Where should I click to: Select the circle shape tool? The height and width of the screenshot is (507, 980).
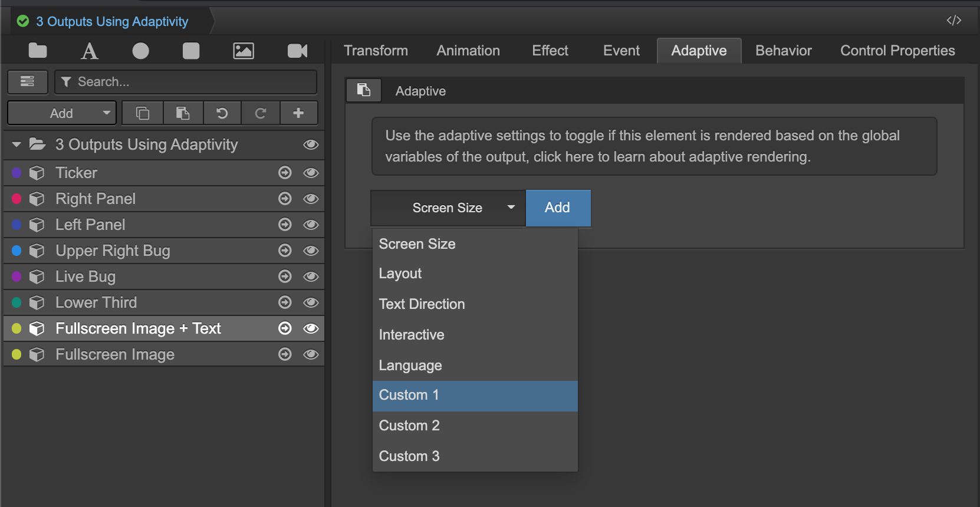[140, 51]
